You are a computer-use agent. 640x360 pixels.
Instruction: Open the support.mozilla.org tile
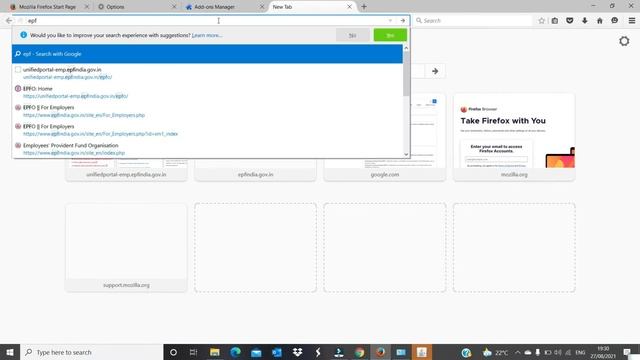click(126, 248)
